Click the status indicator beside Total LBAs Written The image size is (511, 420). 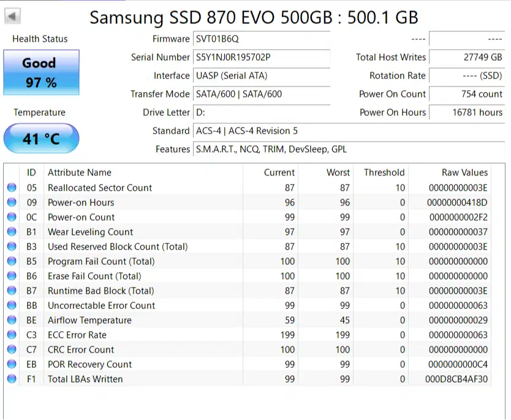pyautogui.click(x=11, y=379)
